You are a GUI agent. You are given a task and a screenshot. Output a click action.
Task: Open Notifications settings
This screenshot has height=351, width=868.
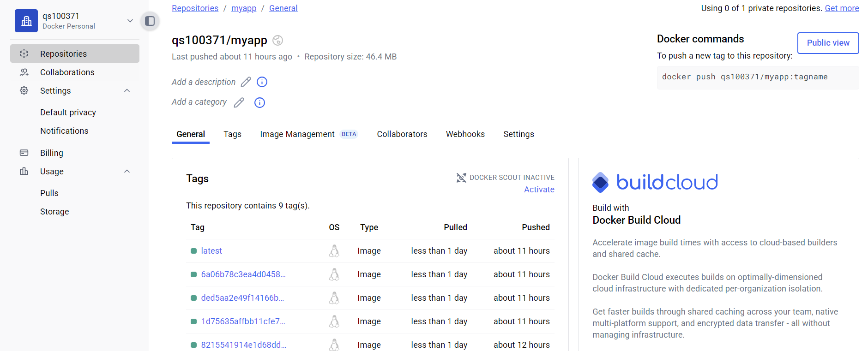[64, 131]
